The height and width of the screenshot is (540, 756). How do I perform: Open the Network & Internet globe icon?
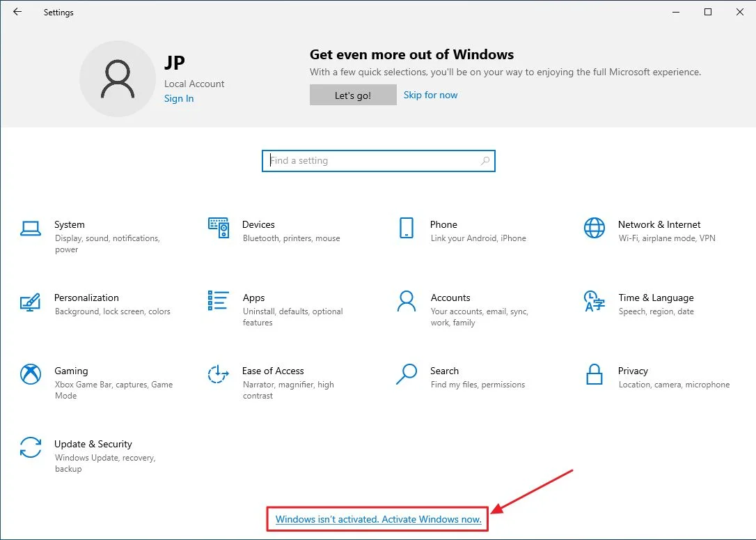coord(594,228)
